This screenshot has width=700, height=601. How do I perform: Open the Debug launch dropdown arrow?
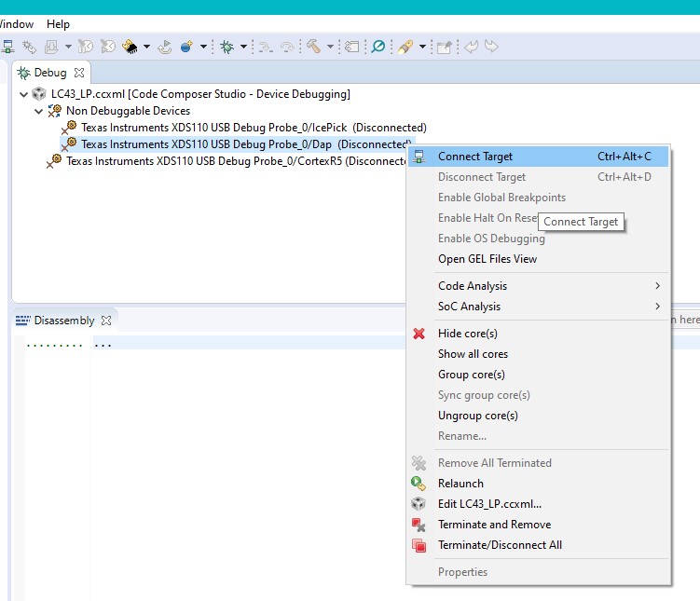coord(243,47)
